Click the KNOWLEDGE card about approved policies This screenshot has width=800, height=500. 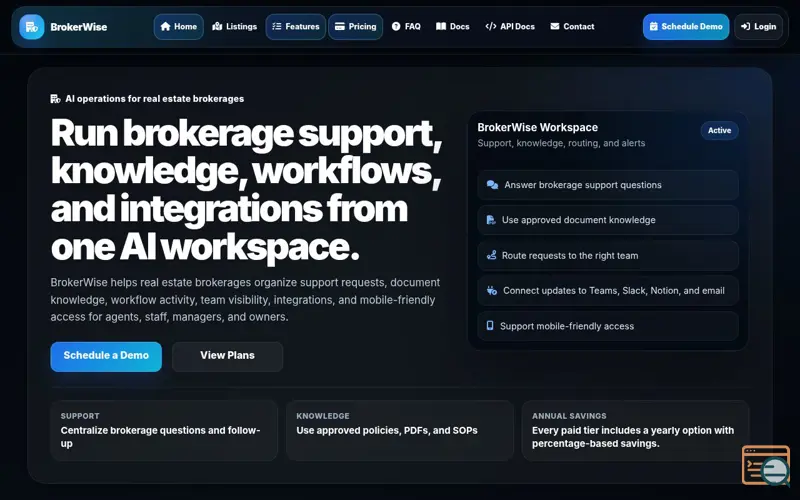[x=400, y=431]
